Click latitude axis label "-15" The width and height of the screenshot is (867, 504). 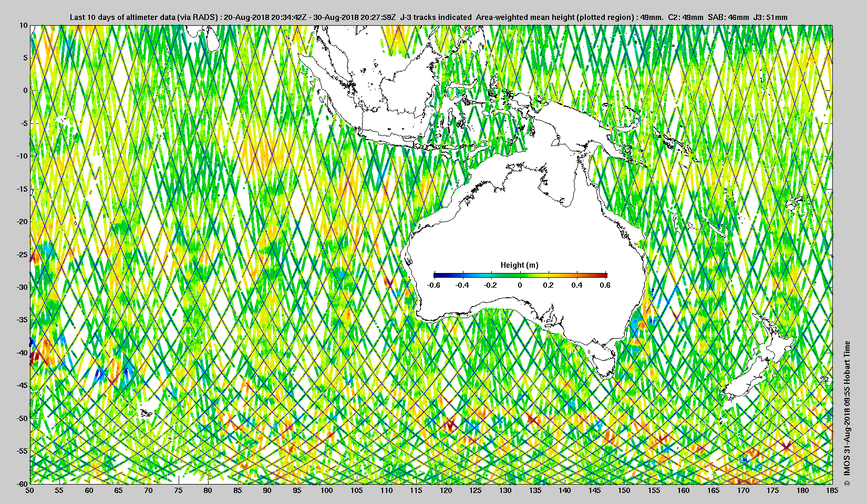pyautogui.click(x=22, y=189)
